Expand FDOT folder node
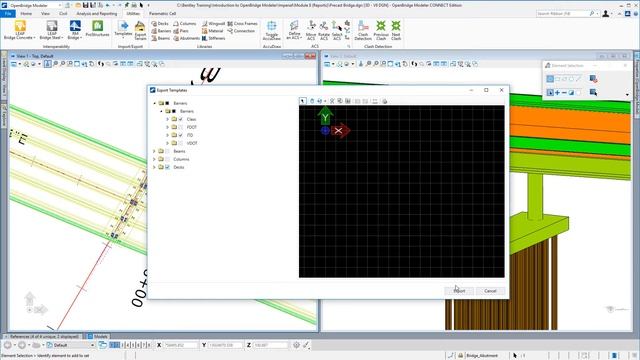The image size is (640, 360). pos(167,127)
